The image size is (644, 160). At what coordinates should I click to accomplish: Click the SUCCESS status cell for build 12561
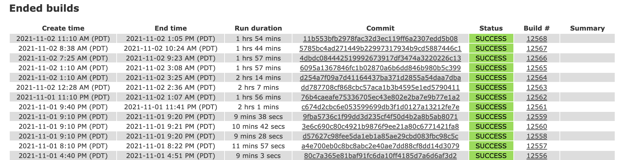point(491,107)
